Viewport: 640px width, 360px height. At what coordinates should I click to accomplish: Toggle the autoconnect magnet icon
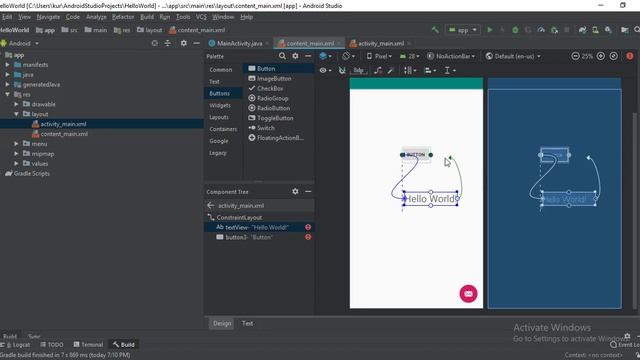pyautogui.click(x=342, y=70)
